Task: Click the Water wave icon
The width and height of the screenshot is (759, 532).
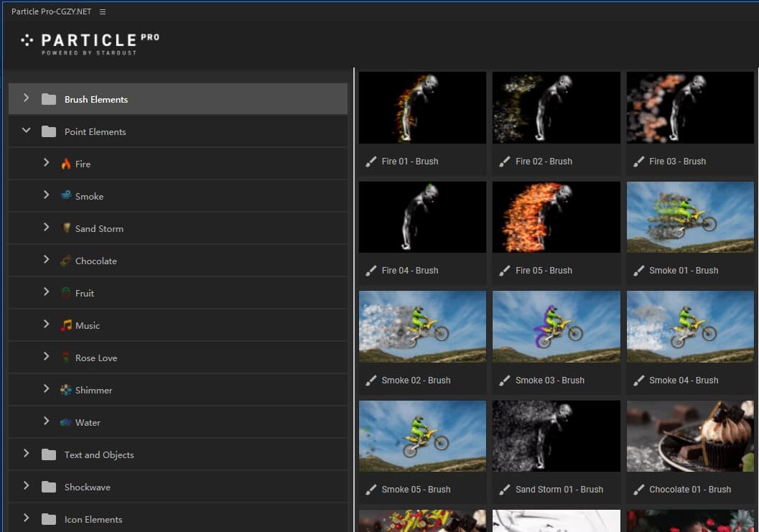Action: (66, 422)
